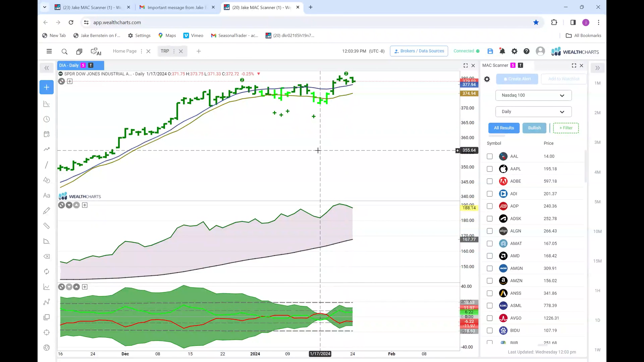Open the browser tab search chevron
Screen dimensions: 644x362
point(45,7)
